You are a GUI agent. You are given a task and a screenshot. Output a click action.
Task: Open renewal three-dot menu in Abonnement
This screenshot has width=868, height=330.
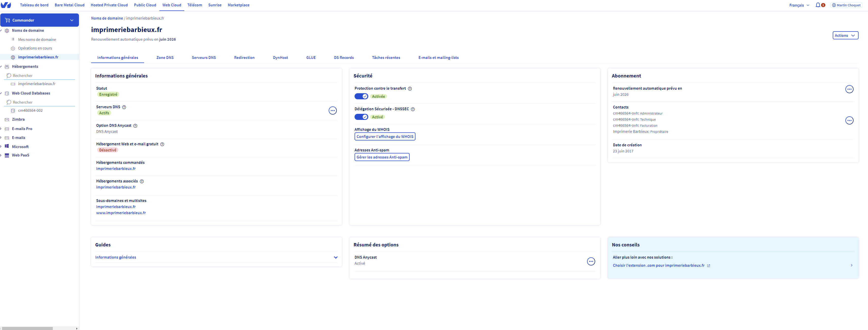tap(849, 89)
